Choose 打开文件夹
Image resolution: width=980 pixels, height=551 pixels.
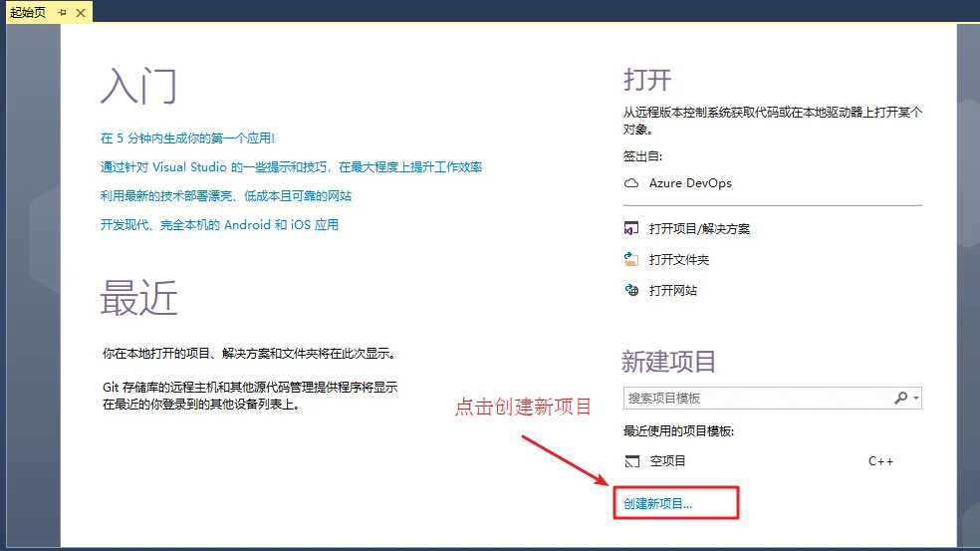pos(679,259)
